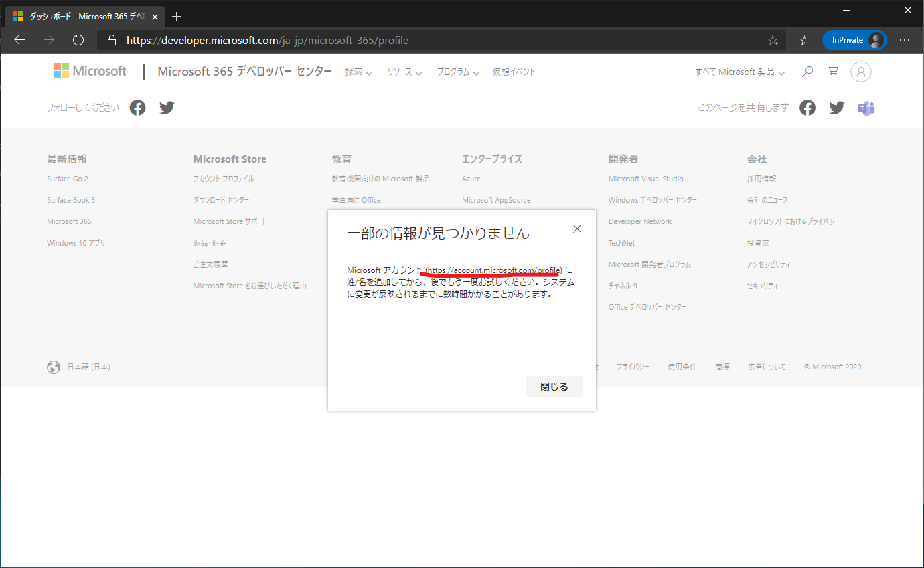Open the 仮想イベント menu item
The width and height of the screenshot is (924, 568).
click(x=514, y=72)
